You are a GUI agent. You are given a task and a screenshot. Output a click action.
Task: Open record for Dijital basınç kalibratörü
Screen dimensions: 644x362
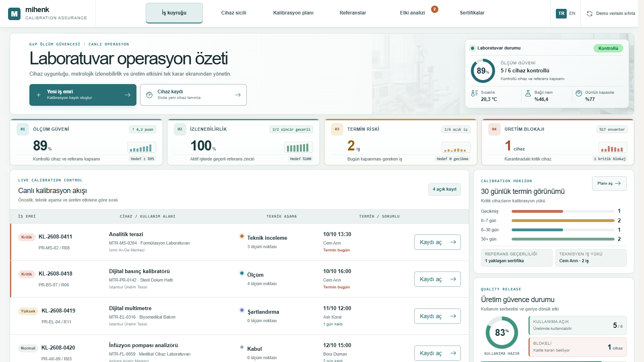click(x=438, y=279)
